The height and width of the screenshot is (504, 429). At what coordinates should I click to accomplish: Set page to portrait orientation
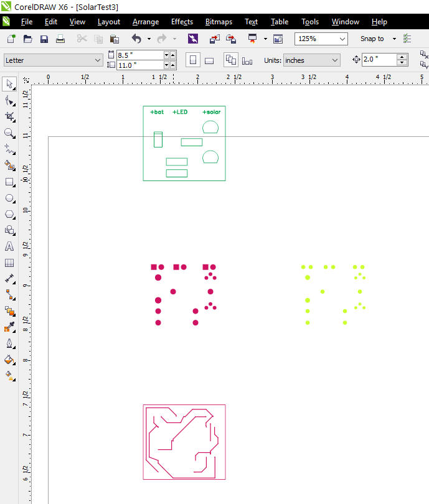(193, 60)
